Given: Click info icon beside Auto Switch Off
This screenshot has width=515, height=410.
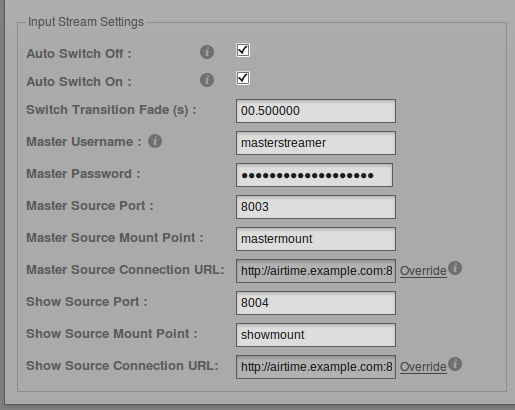Looking at the screenshot, I should 207,52.
